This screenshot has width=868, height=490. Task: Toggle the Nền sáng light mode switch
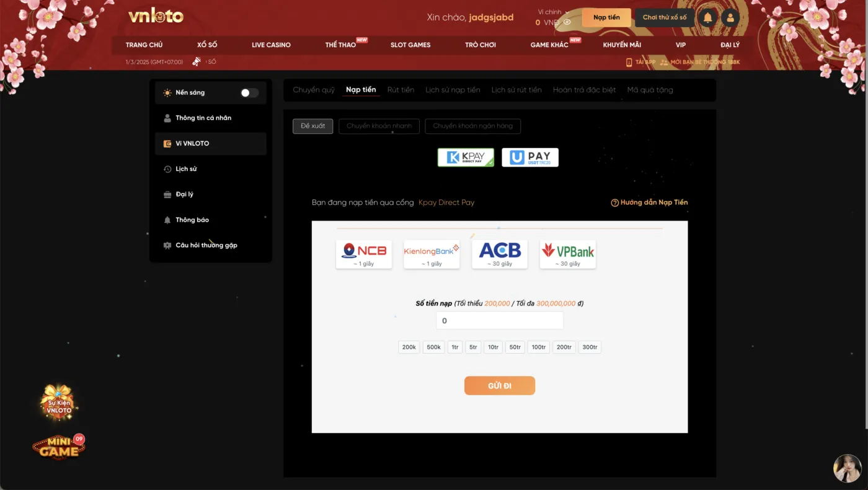[x=249, y=93]
